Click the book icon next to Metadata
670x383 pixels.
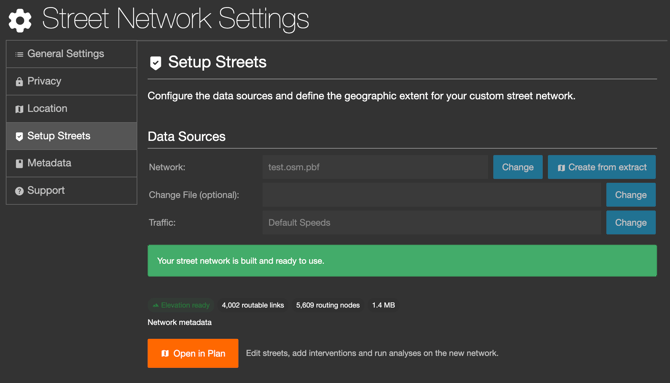pos(19,164)
